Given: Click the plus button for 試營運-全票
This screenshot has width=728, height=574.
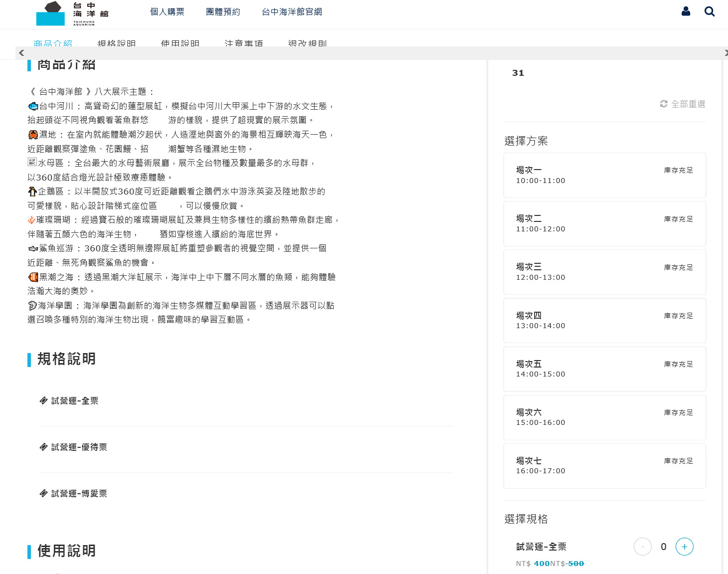Looking at the screenshot, I should (684, 547).
